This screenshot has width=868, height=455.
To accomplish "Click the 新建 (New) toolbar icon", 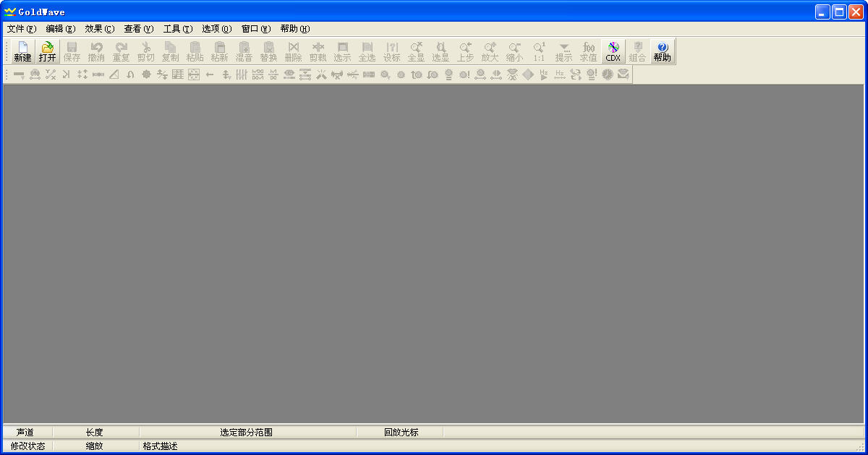I will pos(22,51).
